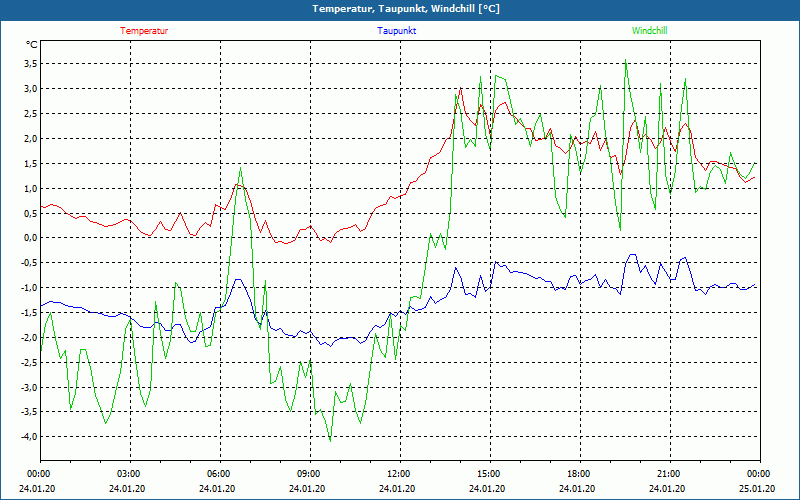
Task: Click the 1,5 y-axis value
Action: (x=31, y=164)
